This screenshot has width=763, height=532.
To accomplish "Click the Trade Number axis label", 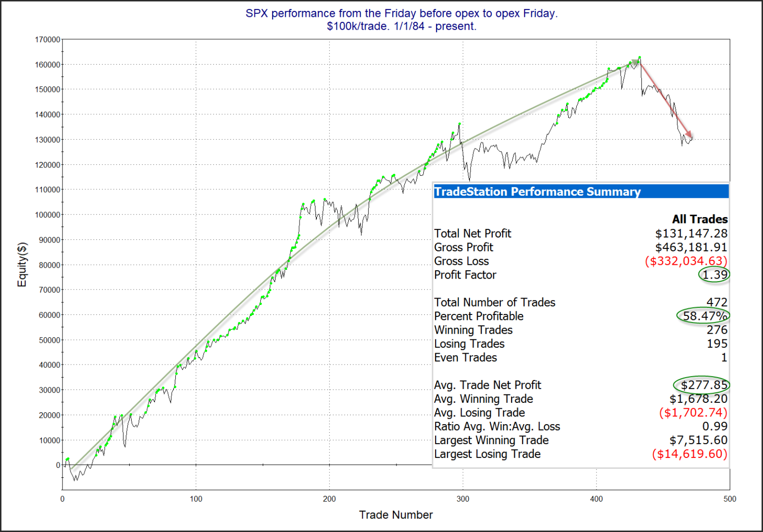I will point(395,515).
